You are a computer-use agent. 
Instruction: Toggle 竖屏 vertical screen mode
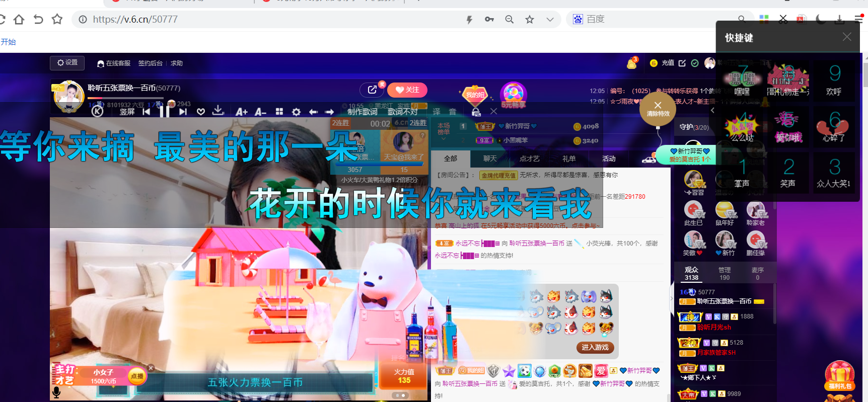[127, 112]
